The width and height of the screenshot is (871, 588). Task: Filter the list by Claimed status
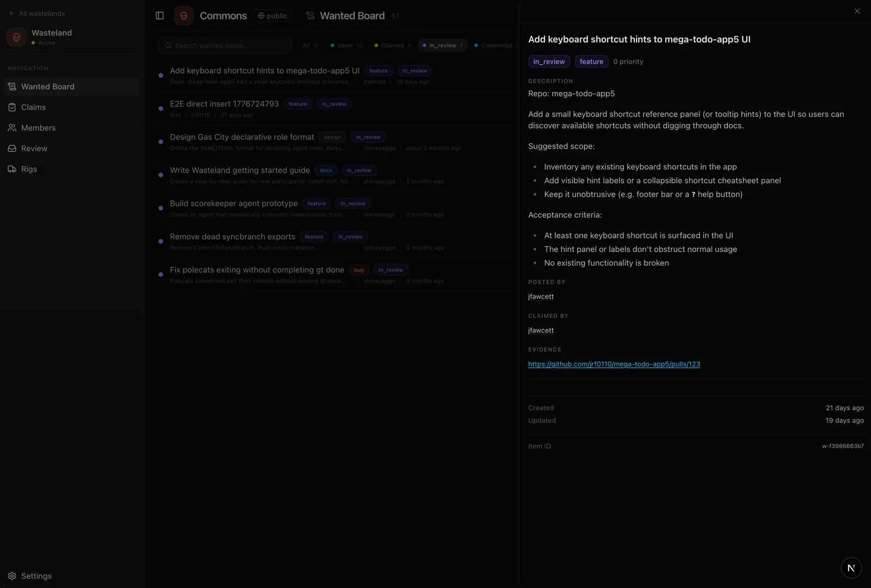pyautogui.click(x=392, y=46)
